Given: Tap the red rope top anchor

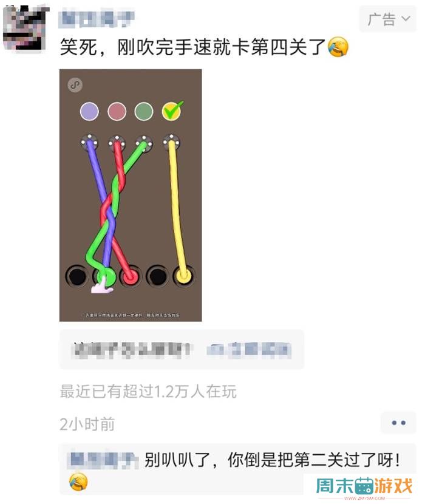Looking at the screenshot, I should 117,143.
